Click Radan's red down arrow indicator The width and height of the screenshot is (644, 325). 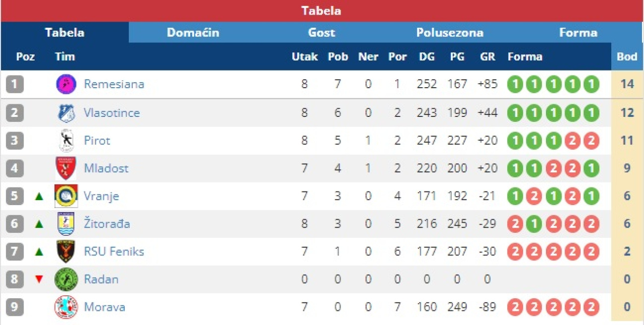39,279
